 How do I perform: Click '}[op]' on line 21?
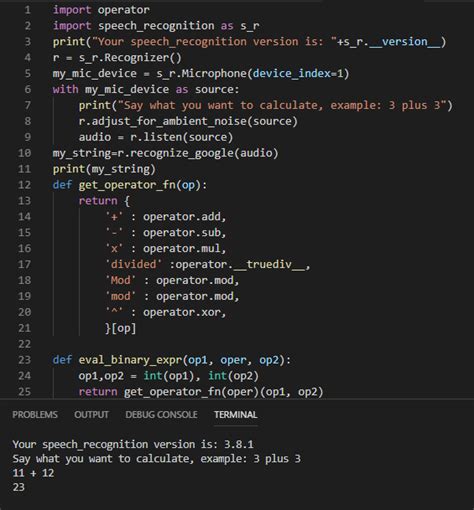click(x=120, y=328)
